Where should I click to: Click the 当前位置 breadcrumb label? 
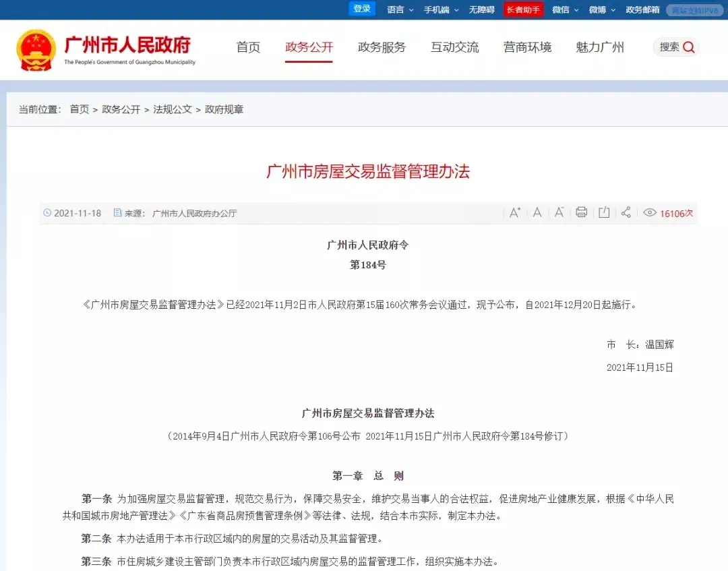pyautogui.click(x=40, y=110)
